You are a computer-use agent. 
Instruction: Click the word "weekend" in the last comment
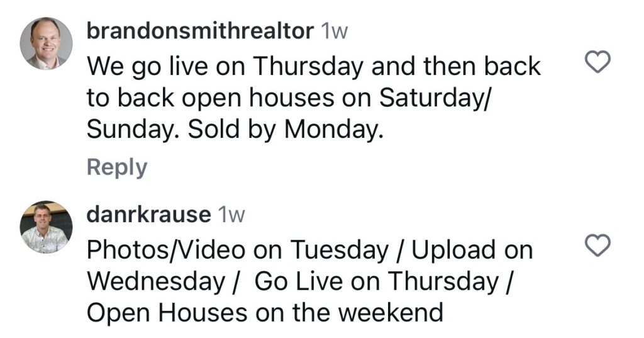point(391,313)
